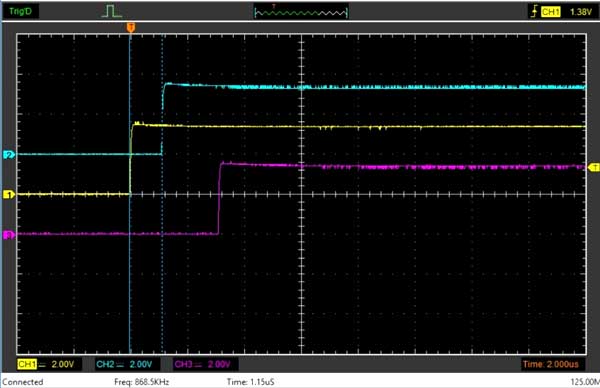Click the Time 1.15uS cursor readout
600x388 pixels.
pyautogui.click(x=250, y=382)
